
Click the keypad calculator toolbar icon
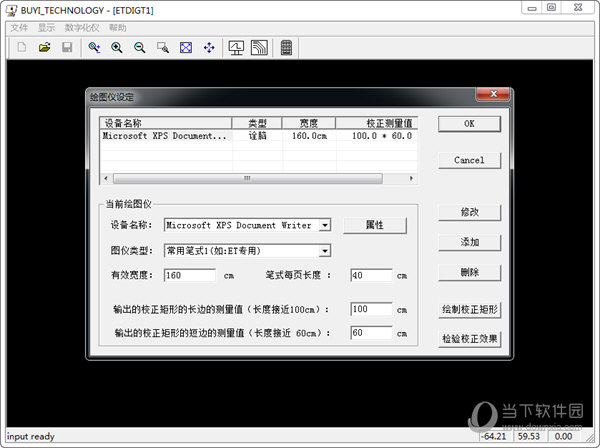pyautogui.click(x=286, y=48)
